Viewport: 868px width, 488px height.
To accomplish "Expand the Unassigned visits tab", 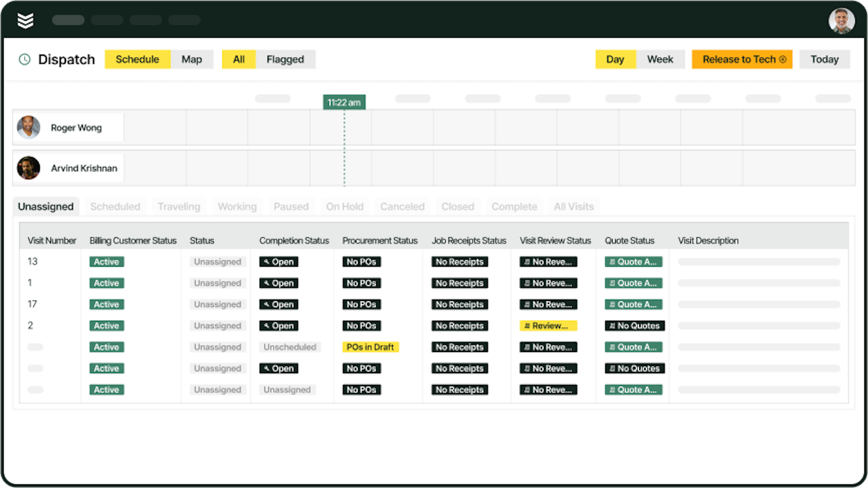I will click(x=45, y=206).
